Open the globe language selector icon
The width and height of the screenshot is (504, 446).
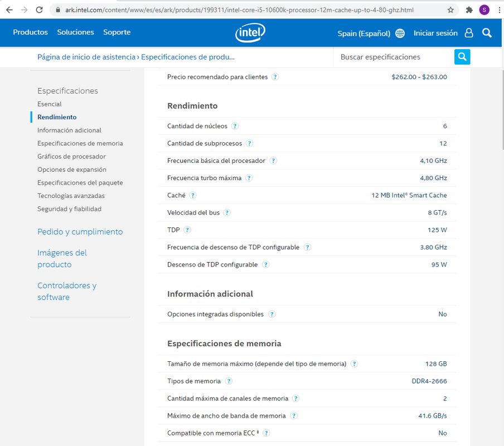(x=400, y=33)
